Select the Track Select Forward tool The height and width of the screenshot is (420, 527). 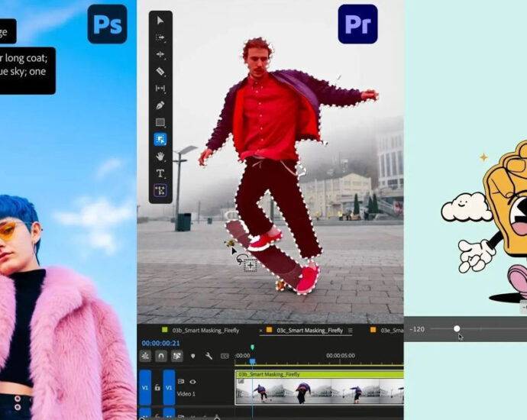(x=160, y=37)
